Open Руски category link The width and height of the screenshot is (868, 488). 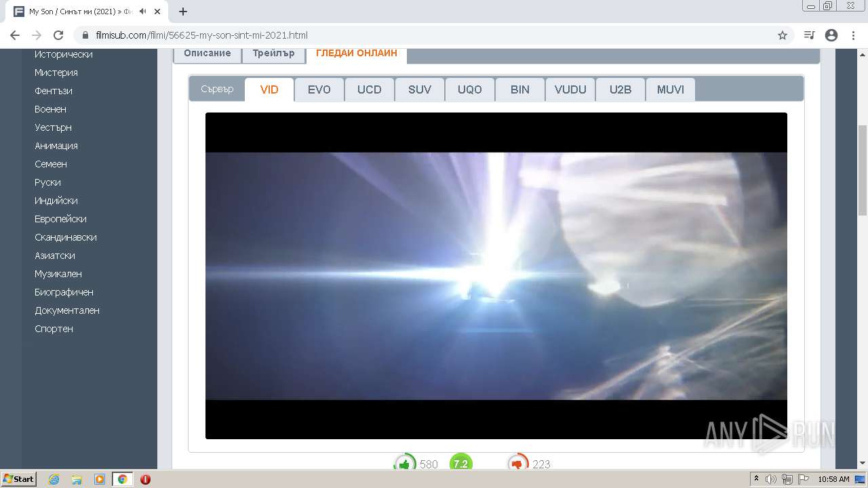coord(47,182)
